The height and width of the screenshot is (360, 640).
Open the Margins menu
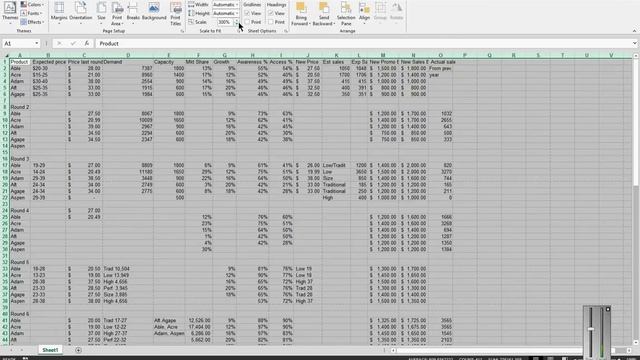(59, 12)
